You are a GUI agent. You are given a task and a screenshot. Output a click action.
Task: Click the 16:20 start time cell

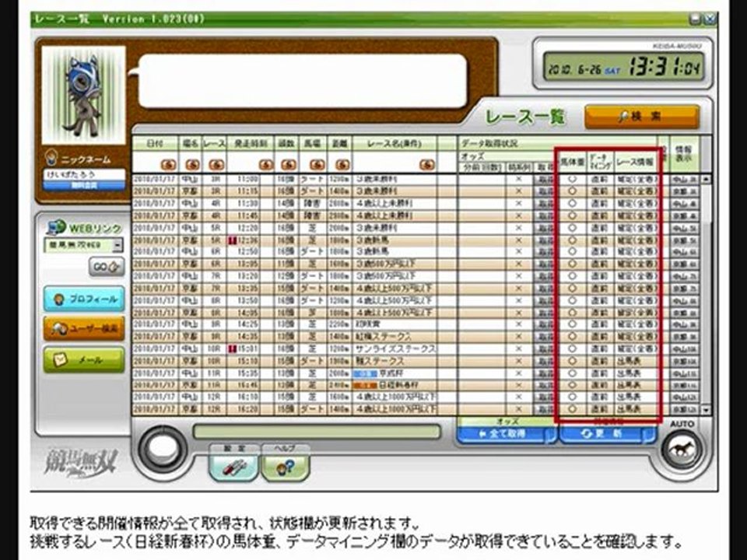(x=247, y=410)
